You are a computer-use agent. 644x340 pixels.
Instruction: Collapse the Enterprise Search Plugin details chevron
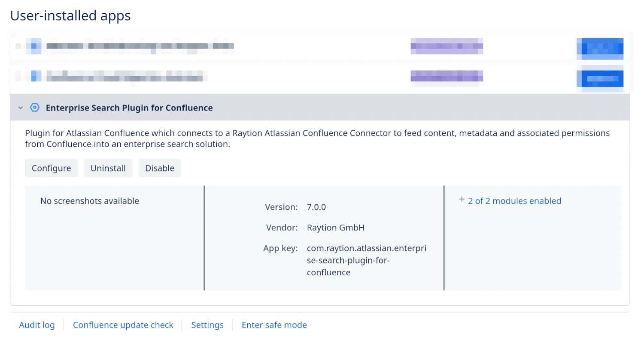(x=20, y=108)
